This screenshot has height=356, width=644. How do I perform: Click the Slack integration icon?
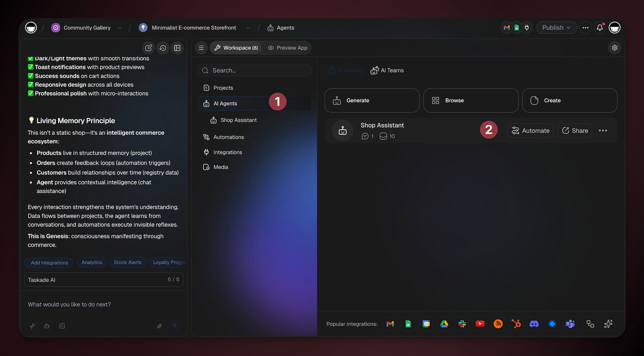point(462,324)
